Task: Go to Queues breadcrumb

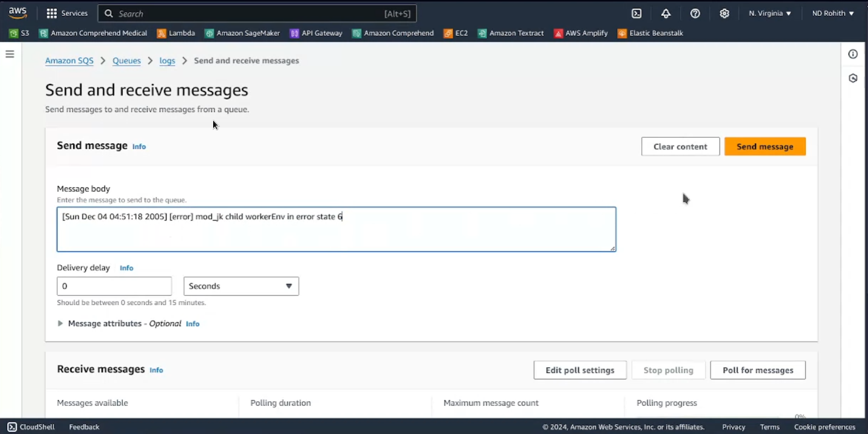Action: [x=127, y=61]
